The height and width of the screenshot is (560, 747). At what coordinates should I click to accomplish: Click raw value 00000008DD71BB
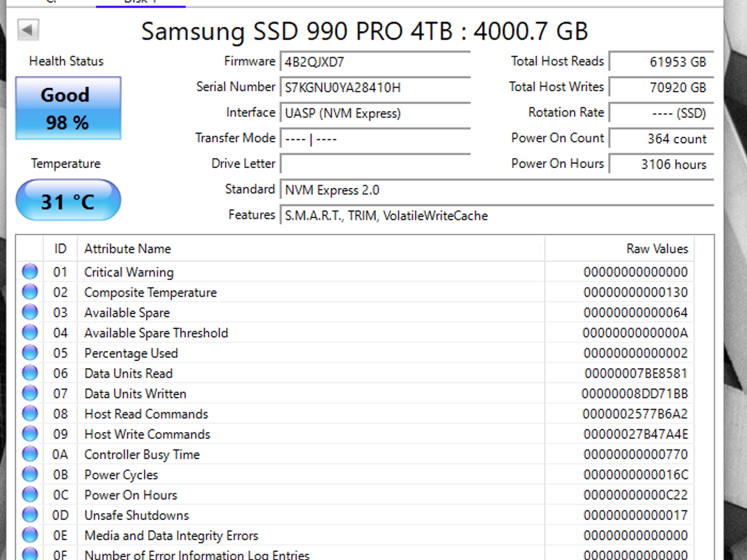click(x=635, y=394)
